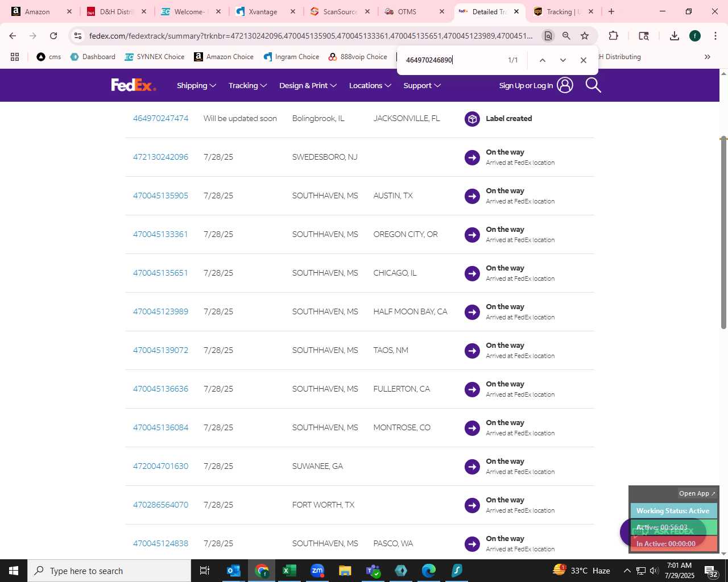The height and width of the screenshot is (582, 728).
Task: Expand the Design & Print menu
Action: click(x=308, y=86)
